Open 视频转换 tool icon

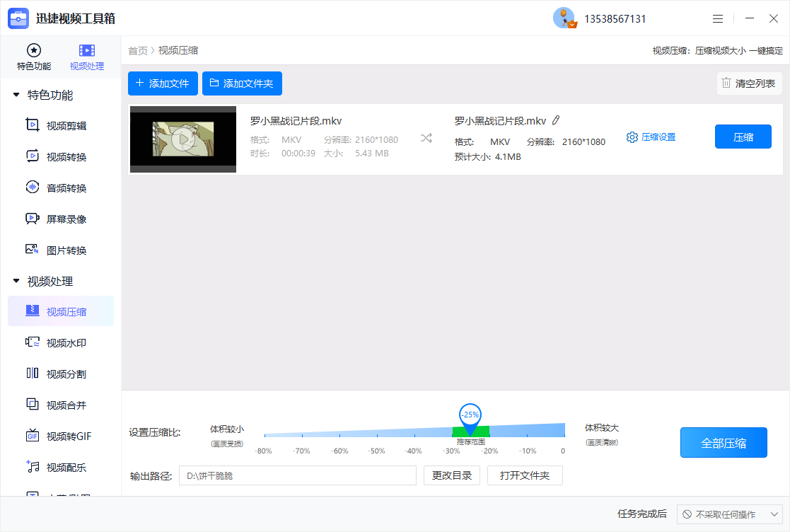point(33,156)
